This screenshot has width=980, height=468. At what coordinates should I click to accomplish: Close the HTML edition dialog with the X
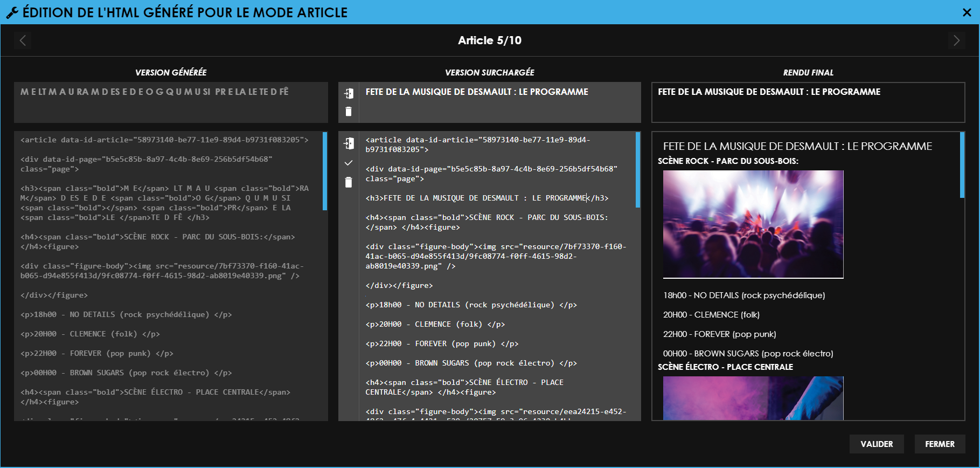[967, 12]
